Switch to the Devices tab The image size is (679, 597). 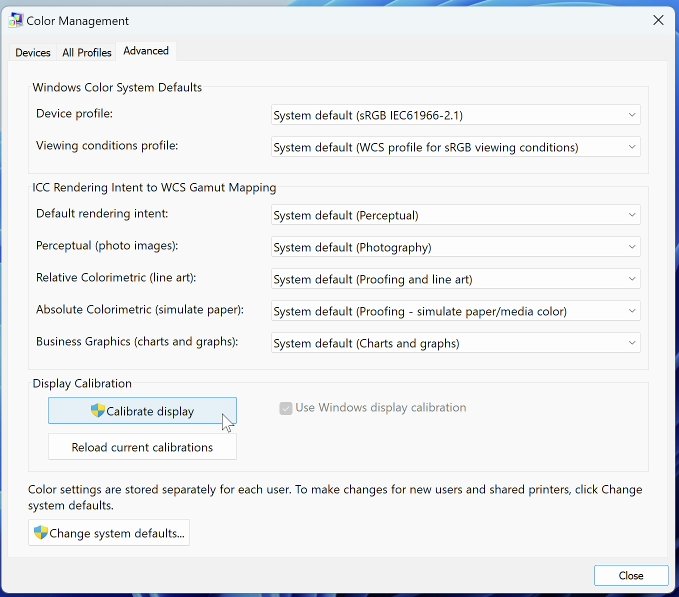coord(33,53)
